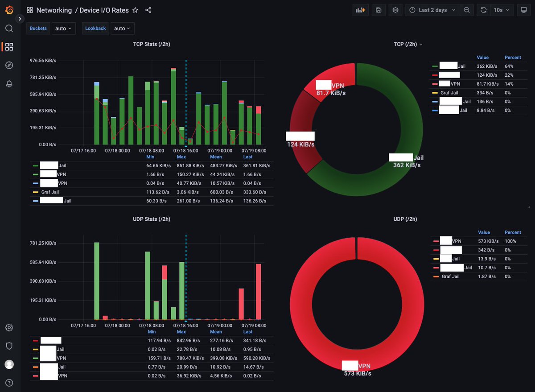The height and width of the screenshot is (392, 535).
Task: Toggle the Jail series with 261.00 B/s max
Action: tap(55, 201)
